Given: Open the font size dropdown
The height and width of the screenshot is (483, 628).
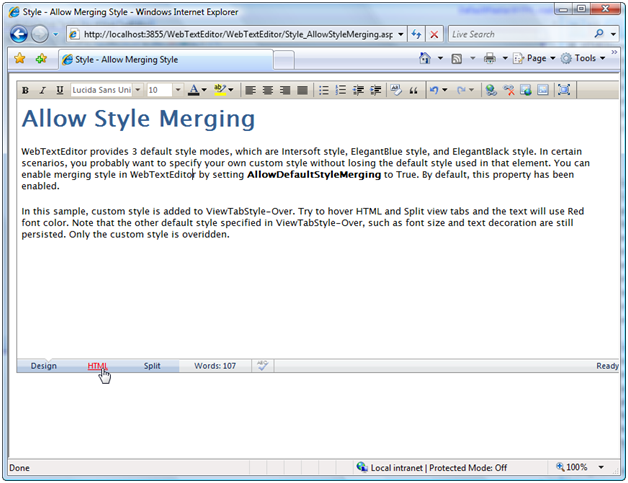Looking at the screenshot, I should coord(178,90).
